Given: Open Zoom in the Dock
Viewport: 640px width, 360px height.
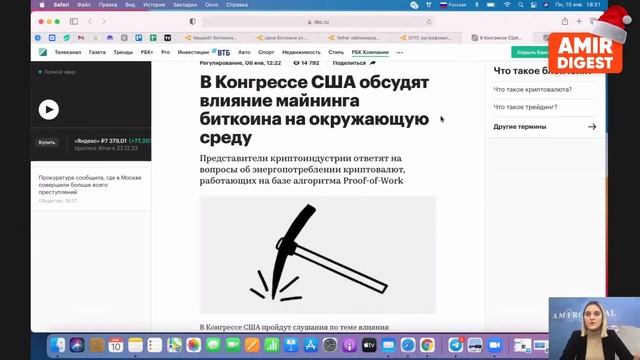Looking at the screenshot, I should coord(494,345).
